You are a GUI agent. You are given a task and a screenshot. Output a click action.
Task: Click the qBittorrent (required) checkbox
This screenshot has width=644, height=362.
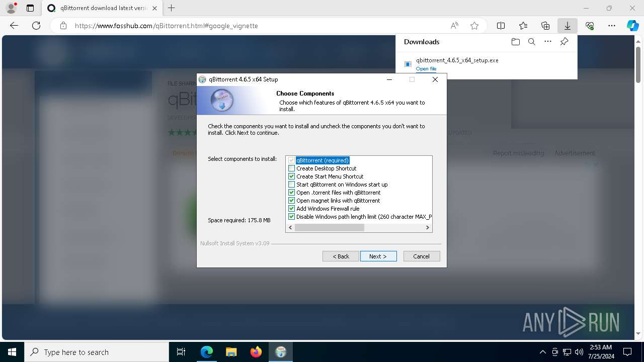(291, 160)
